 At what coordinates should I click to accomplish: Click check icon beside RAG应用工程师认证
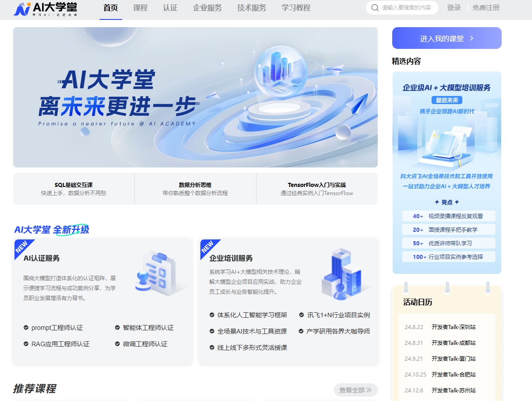[26, 344]
